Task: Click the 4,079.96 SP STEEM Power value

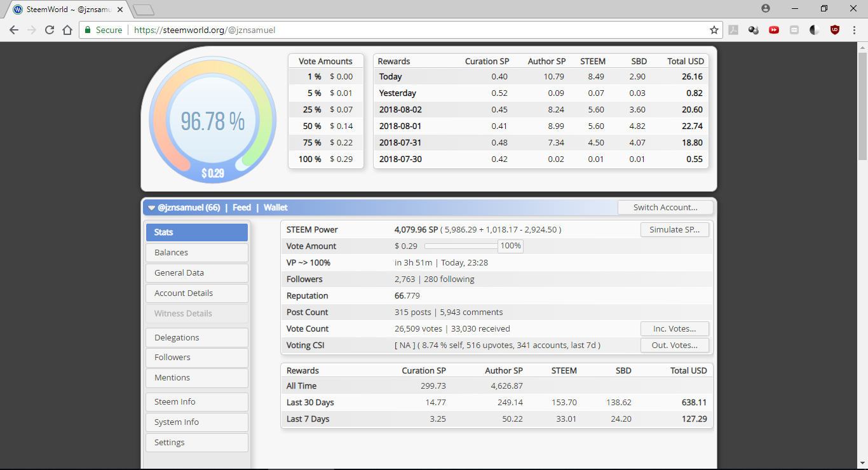Action: tap(417, 230)
